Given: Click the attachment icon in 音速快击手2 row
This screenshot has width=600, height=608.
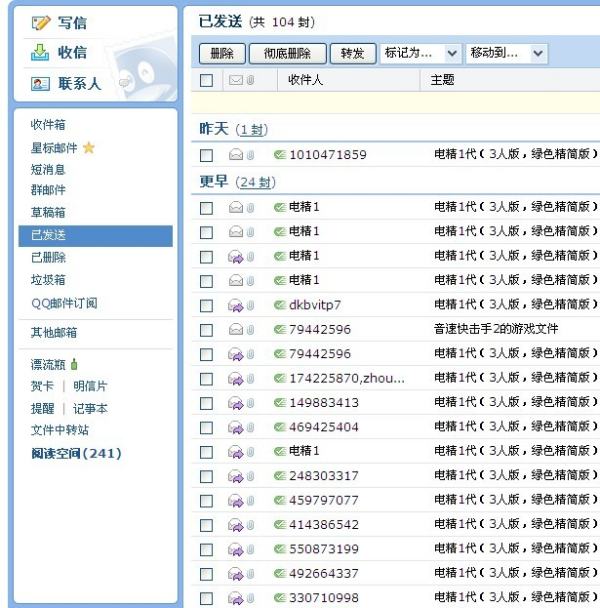Looking at the screenshot, I should [x=251, y=329].
